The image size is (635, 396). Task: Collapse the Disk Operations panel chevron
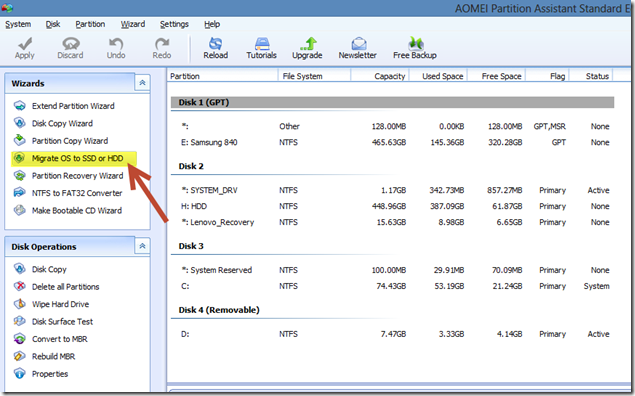[142, 246]
